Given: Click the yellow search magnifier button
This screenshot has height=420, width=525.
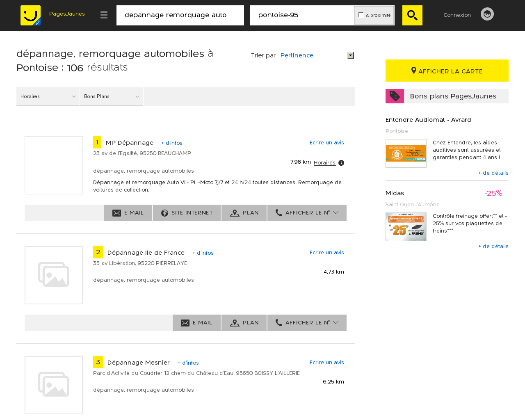Looking at the screenshot, I should [412, 15].
